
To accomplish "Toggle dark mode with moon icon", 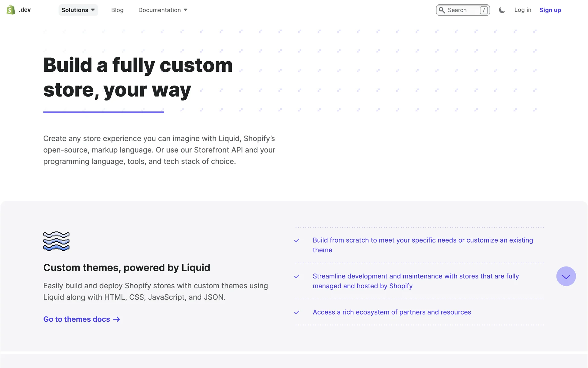I will 502,10.
